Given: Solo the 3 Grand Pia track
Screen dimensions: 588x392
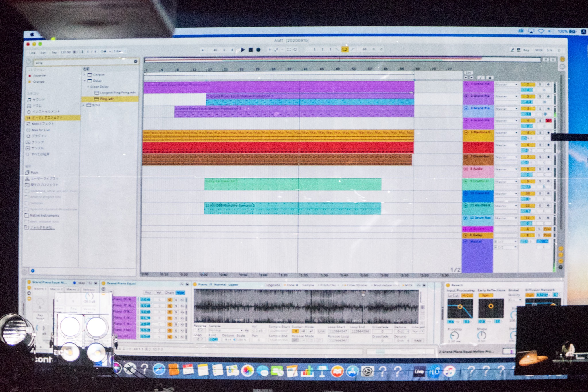Looking at the screenshot, I should click(540, 109).
